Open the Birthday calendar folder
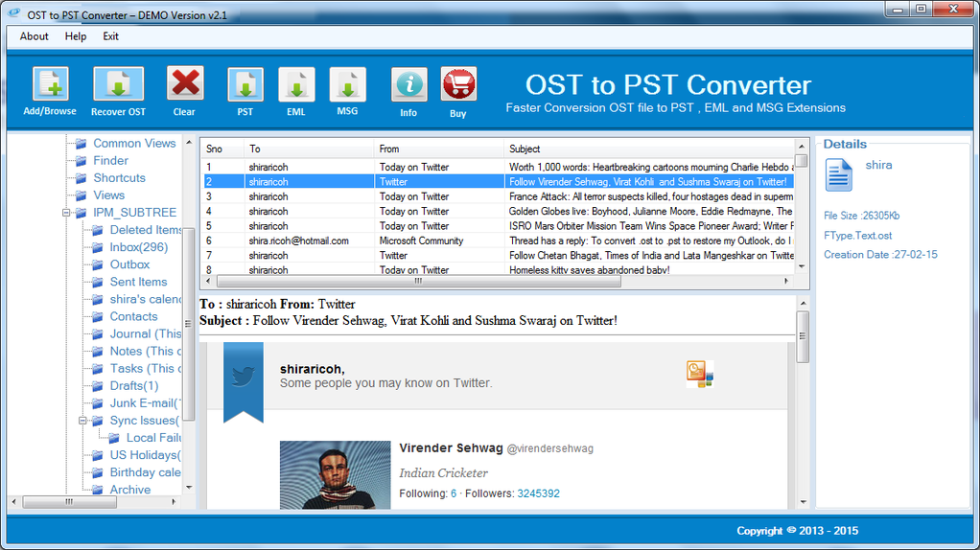Image resolution: width=980 pixels, height=550 pixels. pyautogui.click(x=146, y=472)
